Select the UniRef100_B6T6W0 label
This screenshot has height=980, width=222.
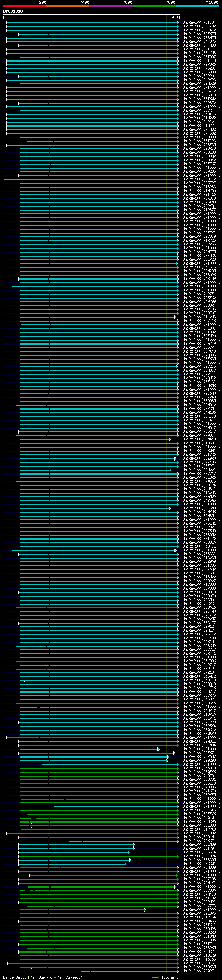point(199,99)
